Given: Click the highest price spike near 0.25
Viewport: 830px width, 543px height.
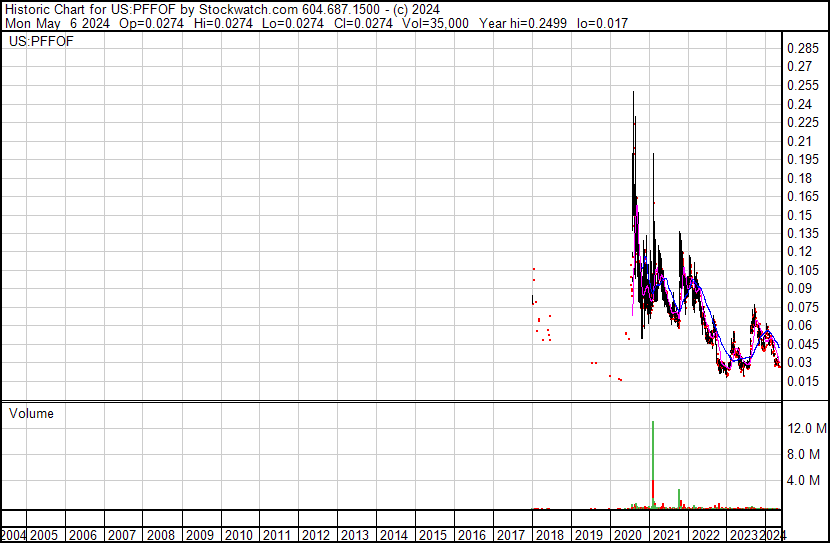Looking at the screenshot, I should point(633,95).
